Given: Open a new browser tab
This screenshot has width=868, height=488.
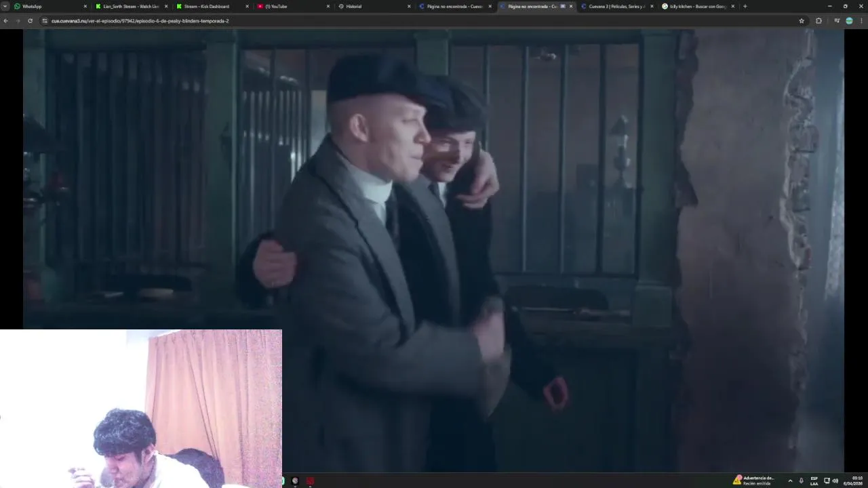Looking at the screenshot, I should (x=745, y=6).
